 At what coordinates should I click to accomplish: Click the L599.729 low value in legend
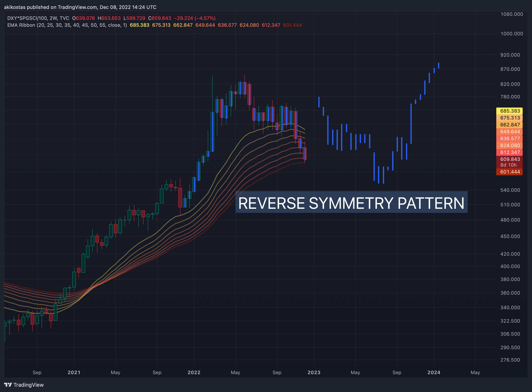coord(134,18)
